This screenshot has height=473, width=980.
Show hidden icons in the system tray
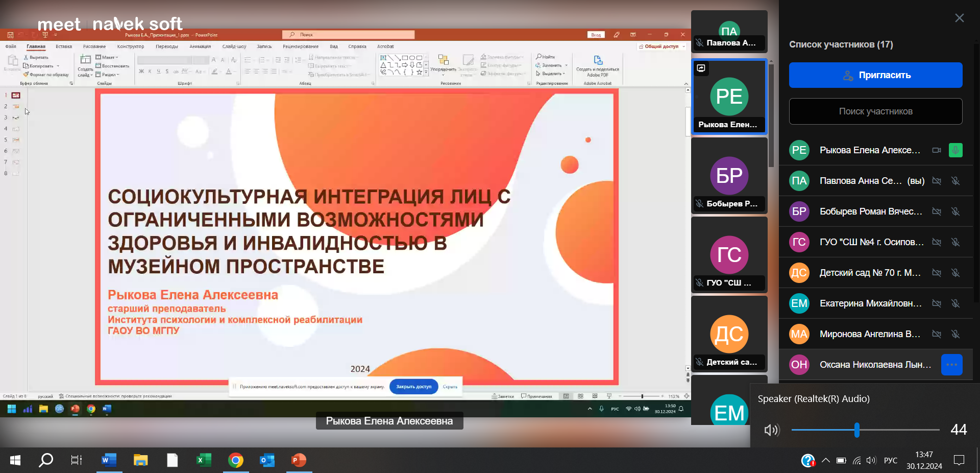coord(826,460)
